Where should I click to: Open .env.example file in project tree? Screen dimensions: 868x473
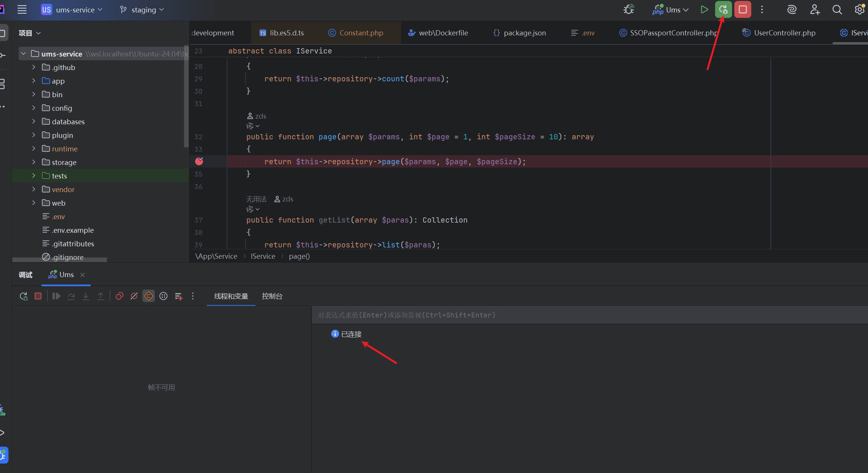tap(73, 230)
